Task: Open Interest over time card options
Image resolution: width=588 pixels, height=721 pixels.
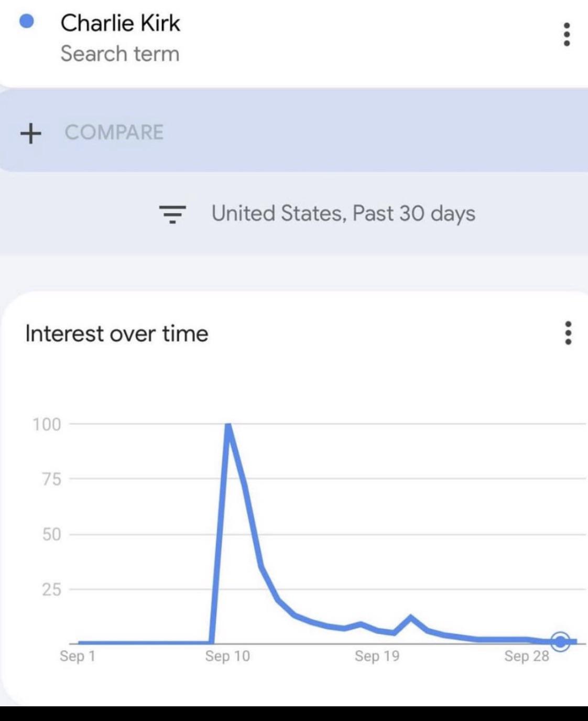Action: click(568, 333)
